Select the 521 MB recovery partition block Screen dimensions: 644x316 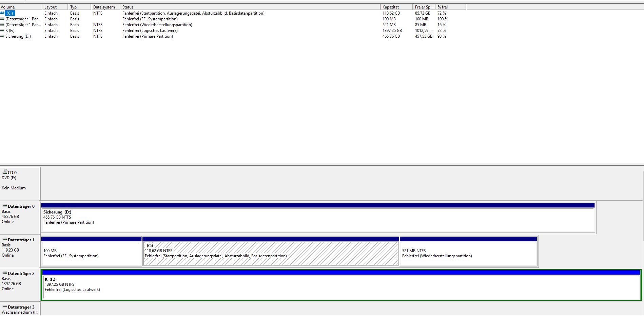point(468,253)
